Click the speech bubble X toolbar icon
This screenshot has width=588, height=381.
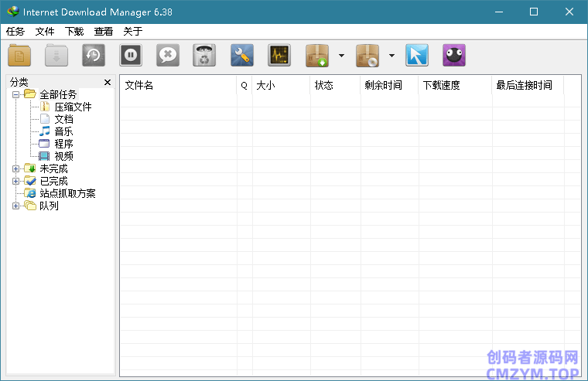coord(168,56)
